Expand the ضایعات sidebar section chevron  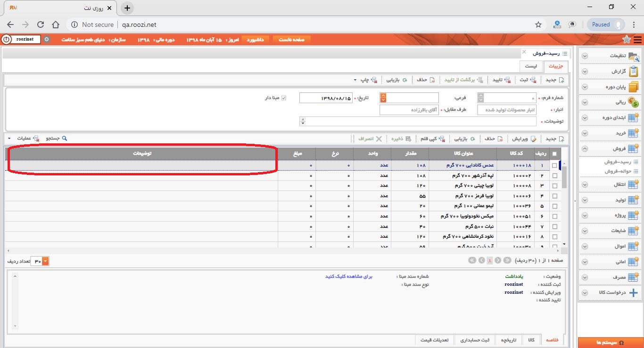click(x=585, y=231)
